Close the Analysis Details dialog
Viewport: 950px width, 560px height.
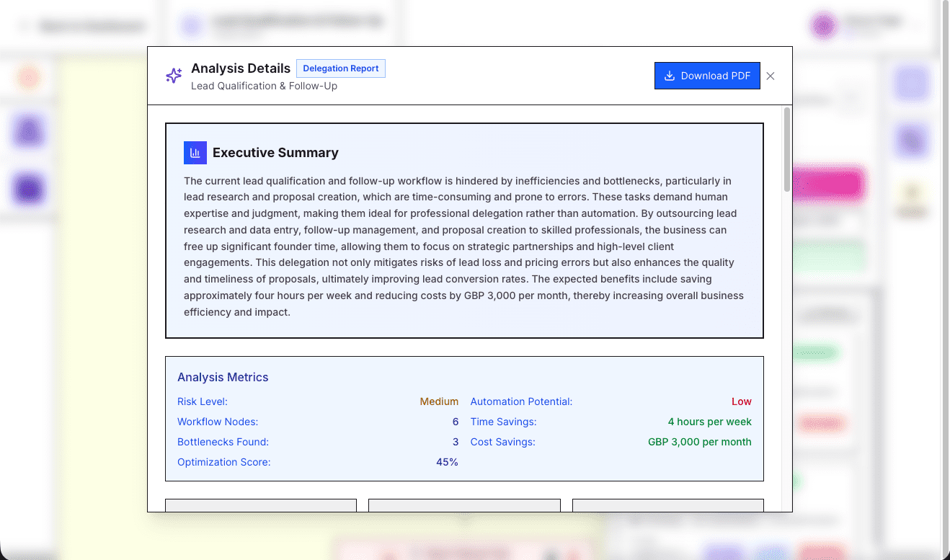(771, 76)
